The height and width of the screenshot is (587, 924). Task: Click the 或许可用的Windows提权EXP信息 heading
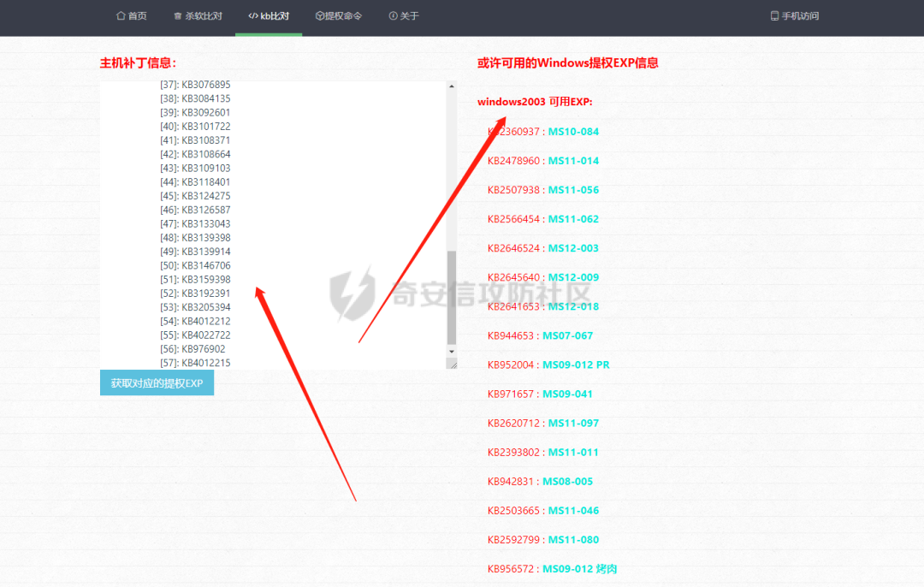point(568,63)
